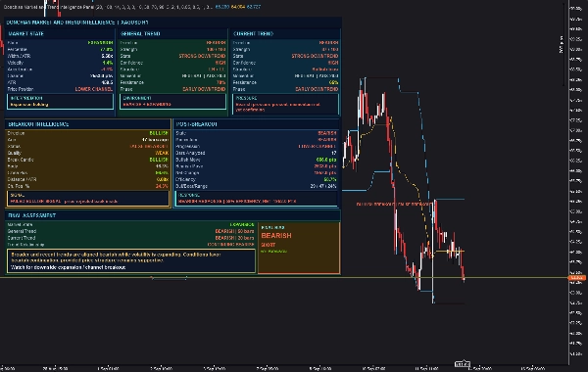Select STRONG DOWNTREND value under General Trend
This screenshot has height=372, width=588.
pyautogui.click(x=202, y=56)
